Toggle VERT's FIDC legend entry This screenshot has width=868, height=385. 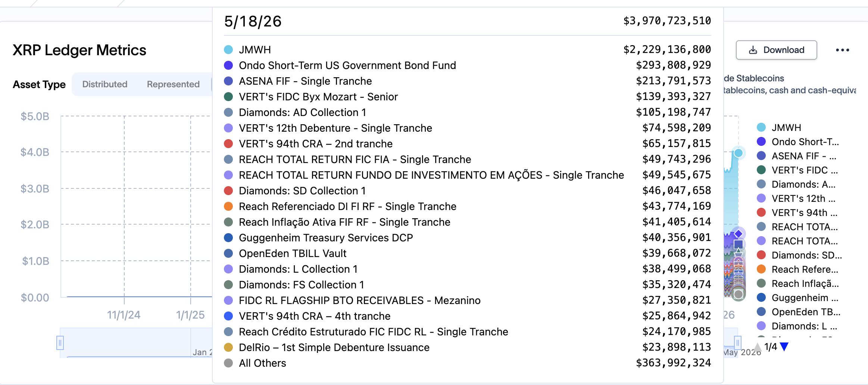(797, 170)
